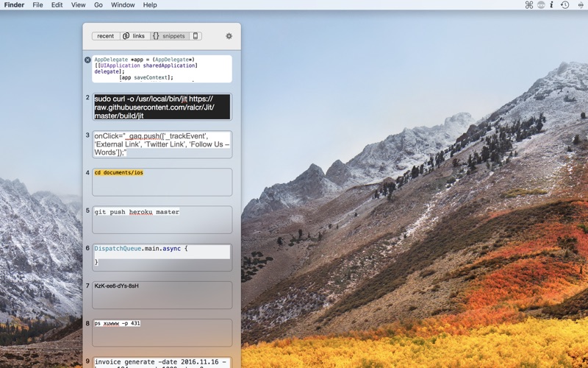Open the italic i menu bar icon
Screen dimensions: 588x368
tap(552, 5)
